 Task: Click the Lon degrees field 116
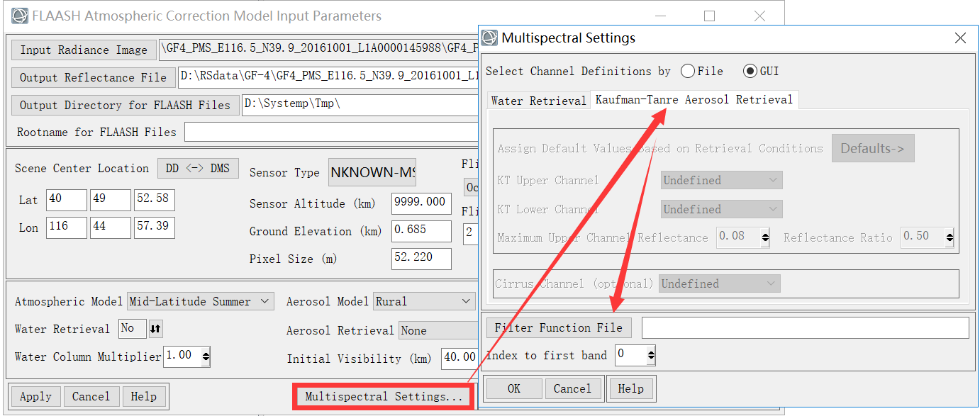click(67, 227)
